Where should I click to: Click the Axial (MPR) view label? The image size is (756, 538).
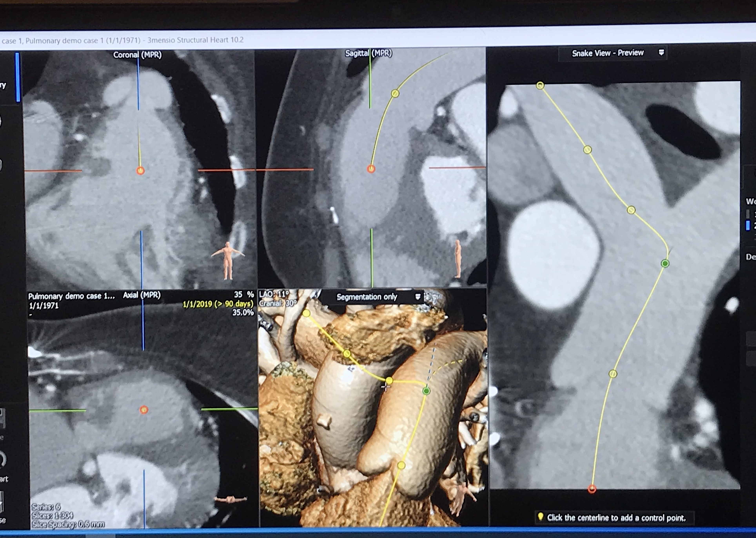pos(142,295)
